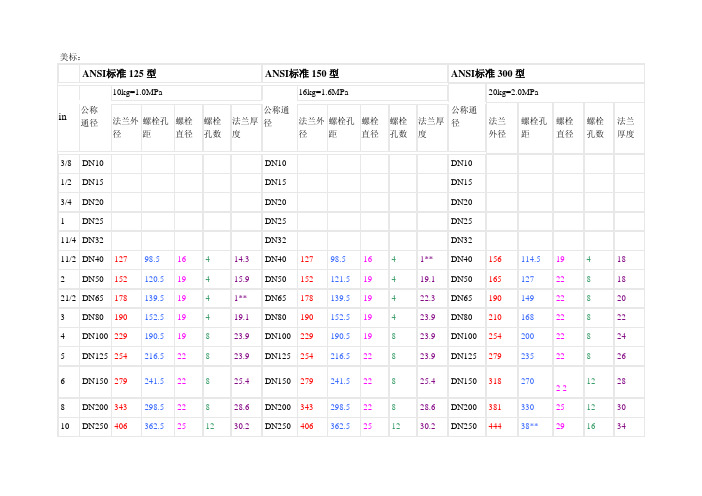This screenshot has height=496, width=702.
Task: Click the blue "168" bolt circle value
Action: [x=527, y=317]
